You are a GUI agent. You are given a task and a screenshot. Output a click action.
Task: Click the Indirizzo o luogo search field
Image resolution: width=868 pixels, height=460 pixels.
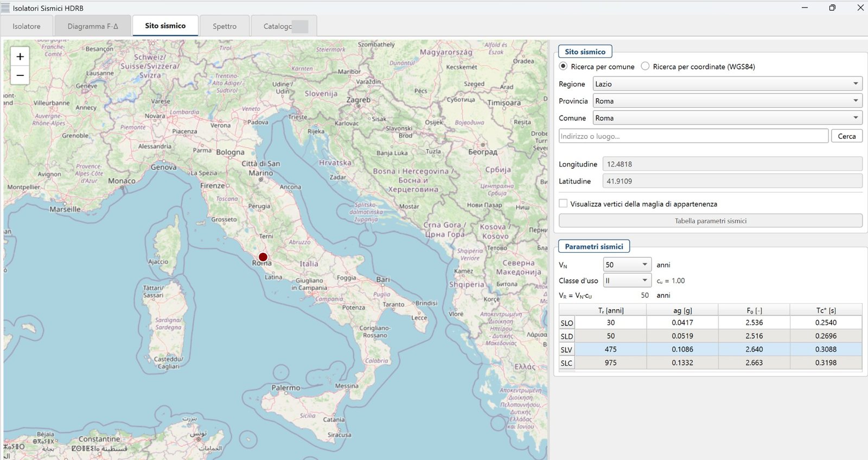click(693, 136)
